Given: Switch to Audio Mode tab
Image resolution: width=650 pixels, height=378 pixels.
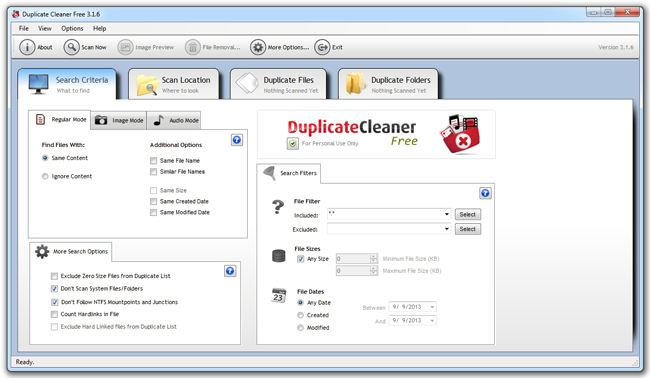Looking at the screenshot, I should point(174,120).
